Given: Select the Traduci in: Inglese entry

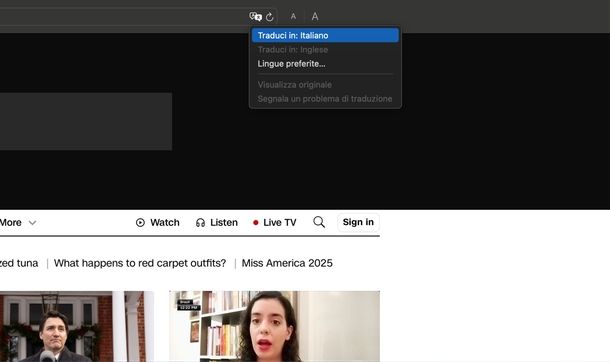Looking at the screenshot, I should pyautogui.click(x=325, y=50).
